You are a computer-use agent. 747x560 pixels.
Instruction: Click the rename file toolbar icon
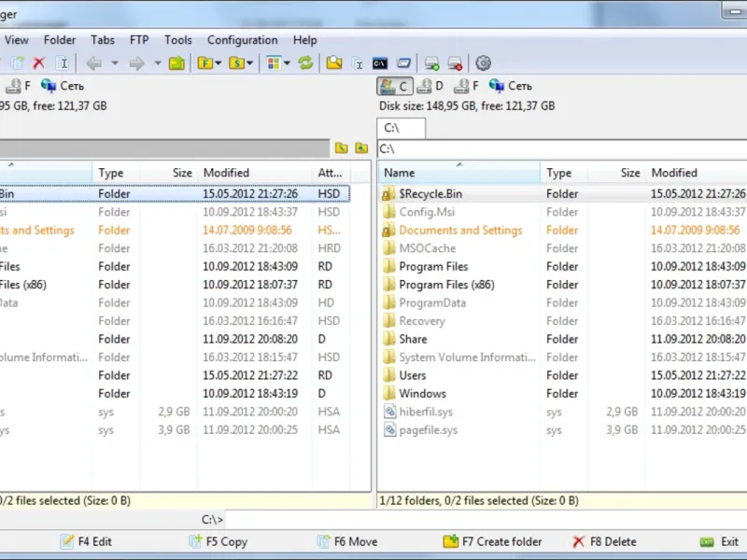(x=63, y=63)
